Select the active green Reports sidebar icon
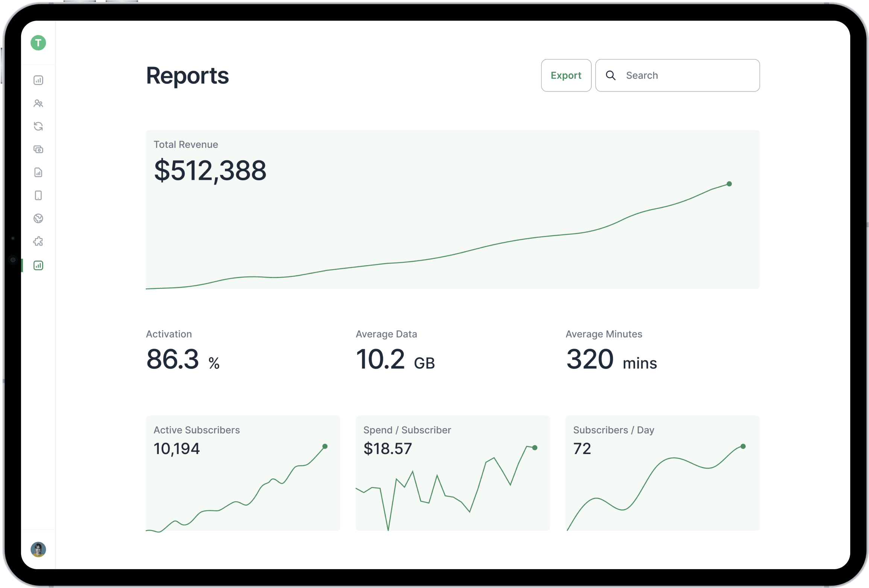This screenshot has width=869, height=588. [x=38, y=266]
